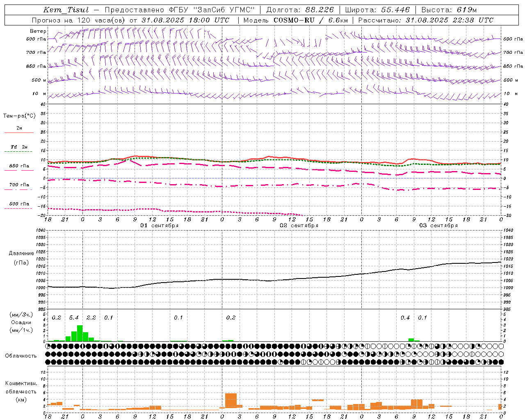Image resolution: width=525 pixels, height=420 pixels.
Task: Click the Конвективн. облачность label
Action: (x=21, y=387)
